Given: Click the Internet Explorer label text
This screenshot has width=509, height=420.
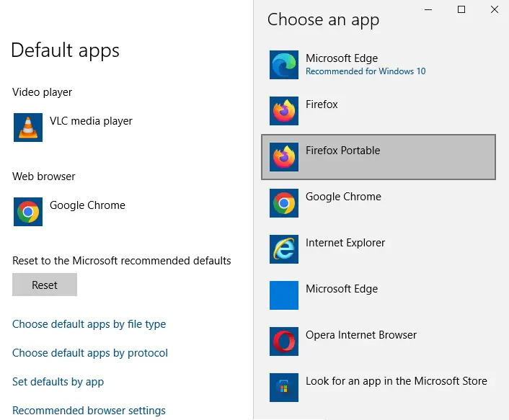Looking at the screenshot, I should 345,243.
